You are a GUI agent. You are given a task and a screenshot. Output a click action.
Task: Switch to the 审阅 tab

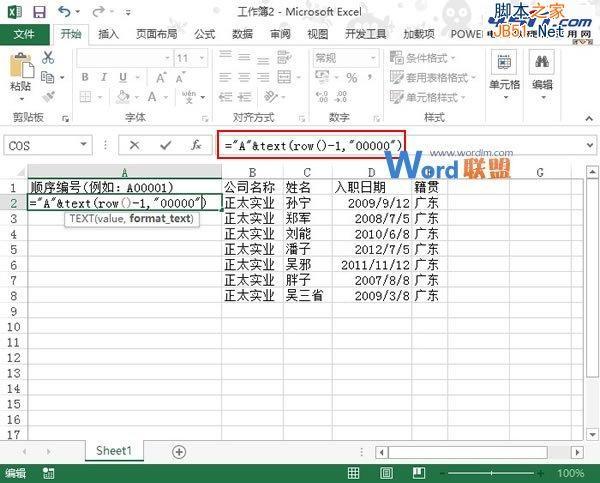tap(280, 34)
